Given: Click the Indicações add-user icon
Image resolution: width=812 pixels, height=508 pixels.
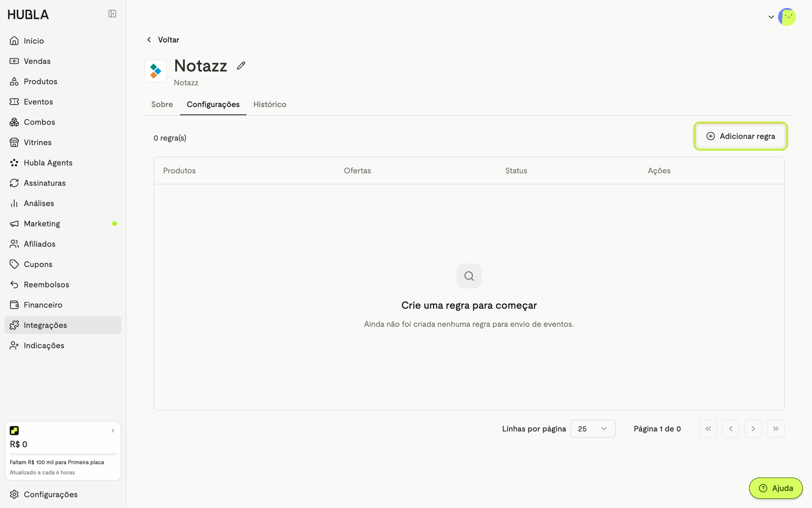Looking at the screenshot, I should [14, 345].
